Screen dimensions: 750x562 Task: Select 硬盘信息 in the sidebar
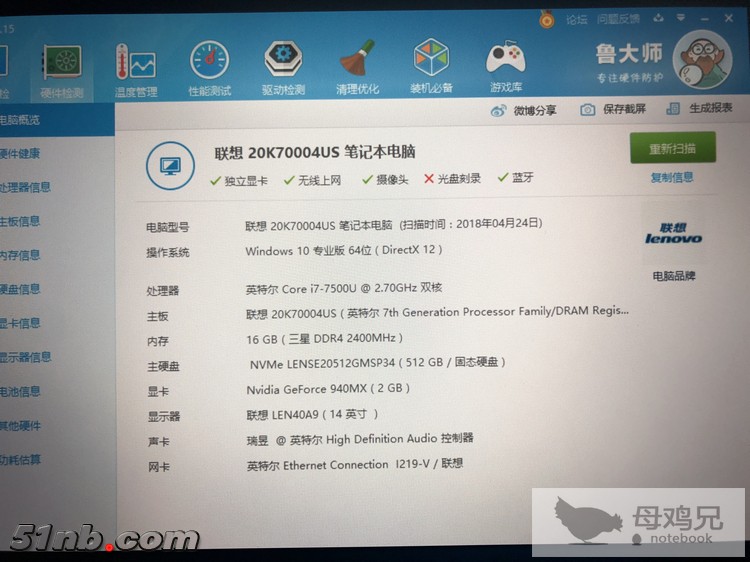click(20, 289)
